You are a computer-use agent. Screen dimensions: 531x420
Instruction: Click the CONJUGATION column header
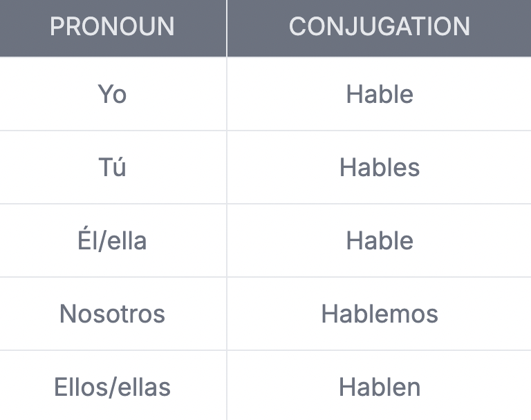point(380,28)
